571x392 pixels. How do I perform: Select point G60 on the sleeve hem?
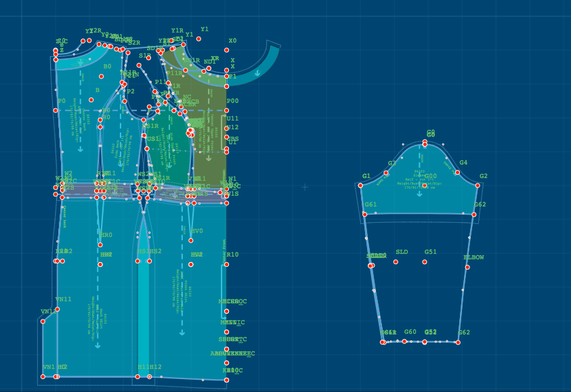pyautogui.click(x=404, y=341)
